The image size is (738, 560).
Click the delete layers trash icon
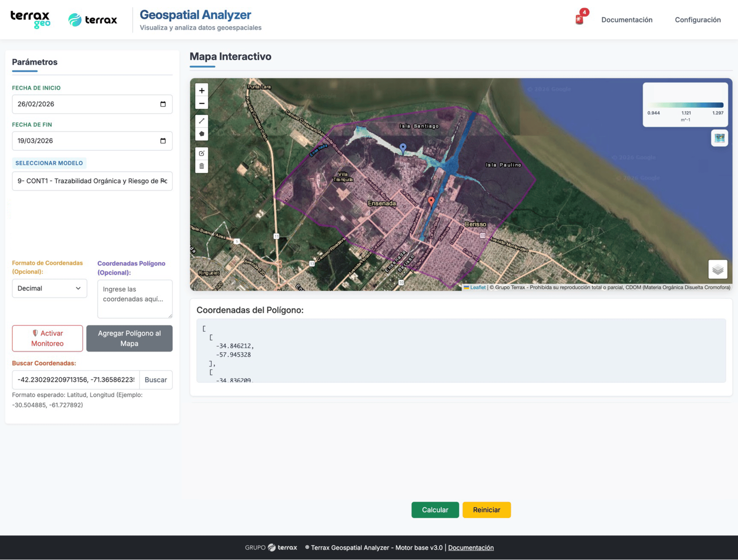[x=201, y=166]
